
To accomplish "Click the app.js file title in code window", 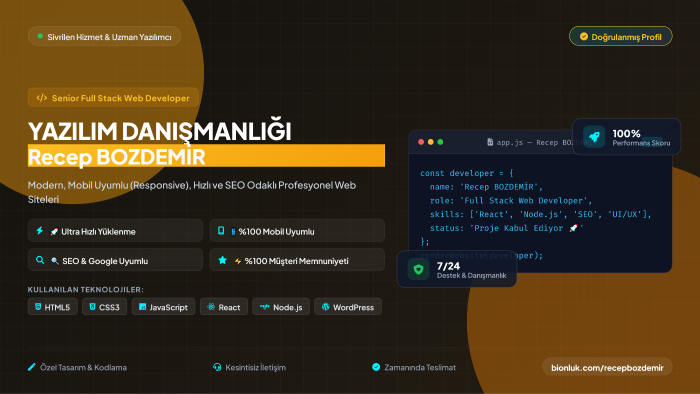I will point(531,142).
